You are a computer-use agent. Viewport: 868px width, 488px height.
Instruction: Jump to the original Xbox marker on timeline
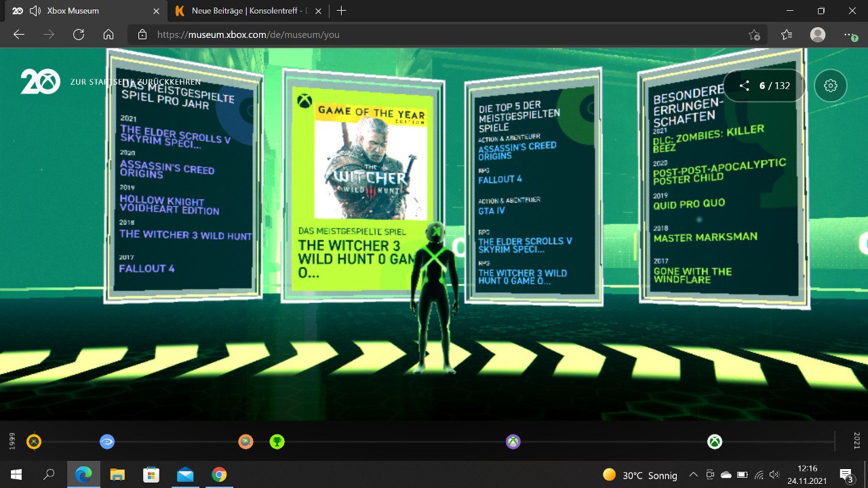[34, 442]
